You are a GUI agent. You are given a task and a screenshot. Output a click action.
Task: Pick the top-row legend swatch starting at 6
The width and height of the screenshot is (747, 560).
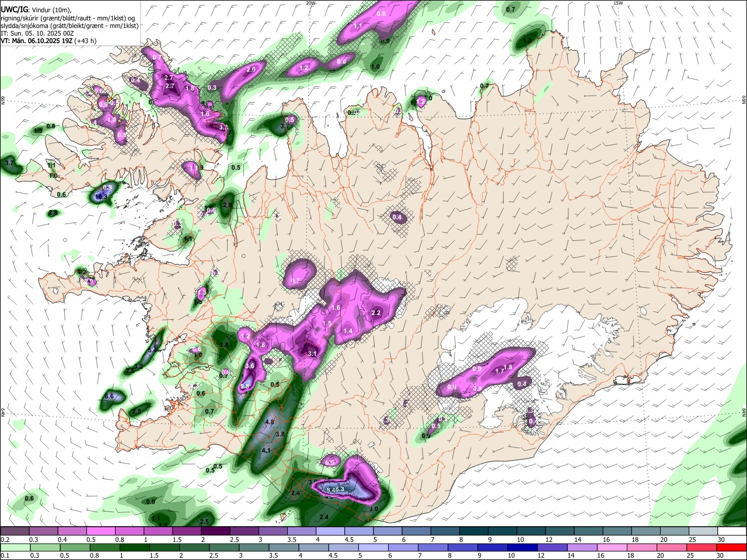(x=416, y=531)
